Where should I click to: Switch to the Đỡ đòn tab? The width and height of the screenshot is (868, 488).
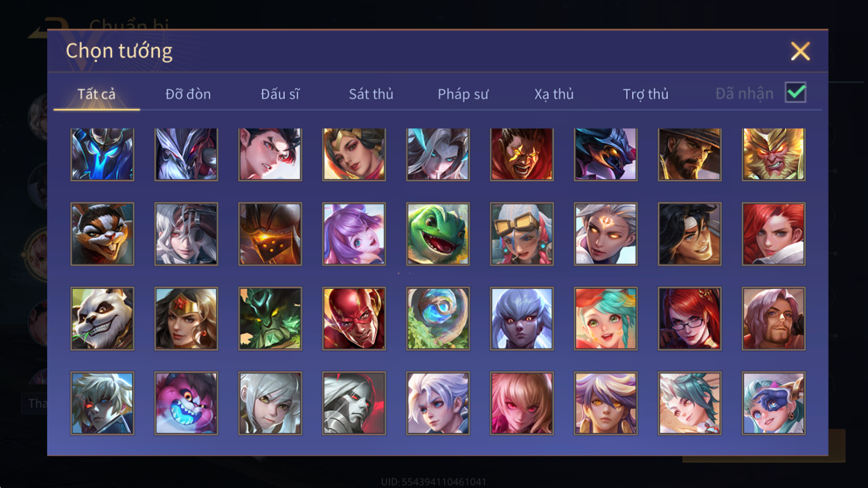point(188,94)
